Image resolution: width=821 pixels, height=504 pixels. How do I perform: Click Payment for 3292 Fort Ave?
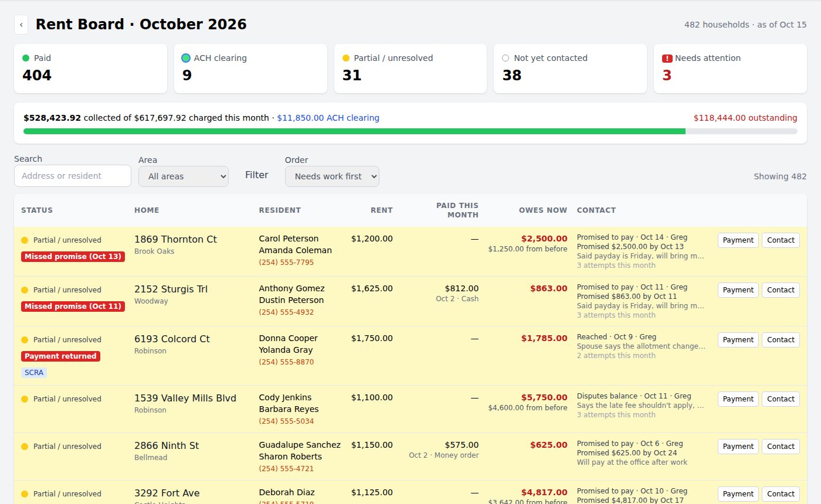(x=738, y=494)
